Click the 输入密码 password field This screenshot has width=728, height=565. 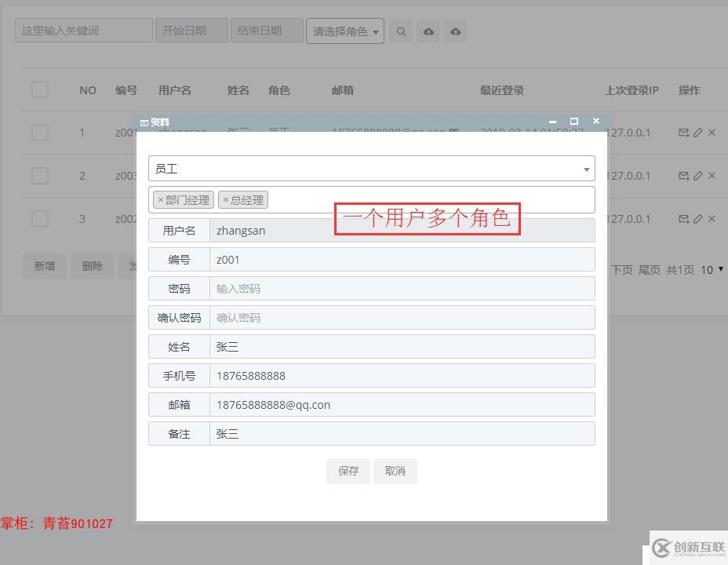pyautogui.click(x=402, y=288)
